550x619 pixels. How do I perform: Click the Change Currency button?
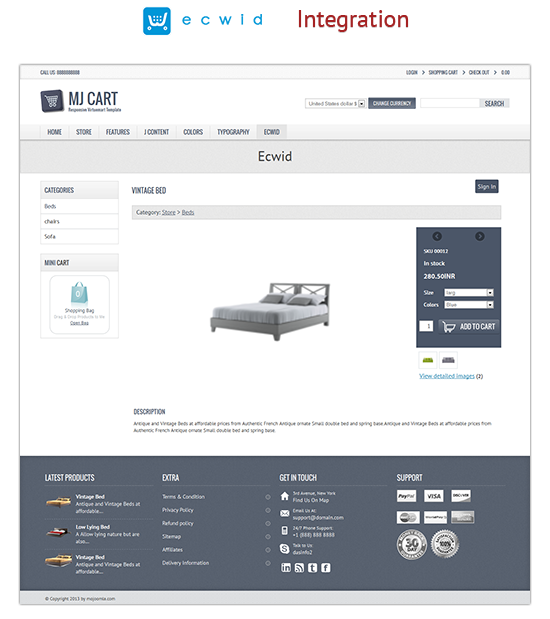392,103
